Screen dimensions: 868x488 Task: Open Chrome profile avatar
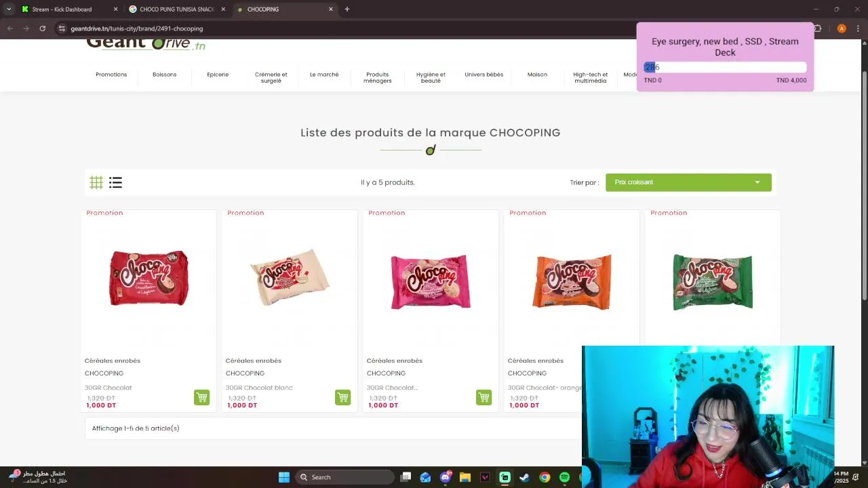pyautogui.click(x=842, y=28)
